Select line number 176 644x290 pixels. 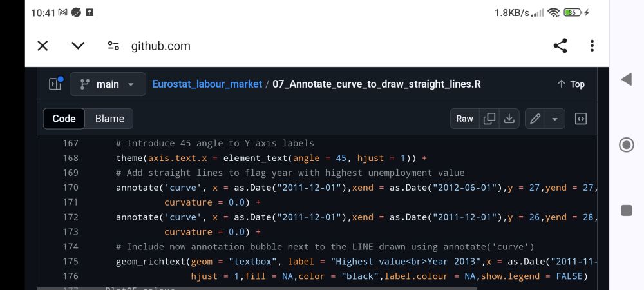pyautogui.click(x=70, y=276)
